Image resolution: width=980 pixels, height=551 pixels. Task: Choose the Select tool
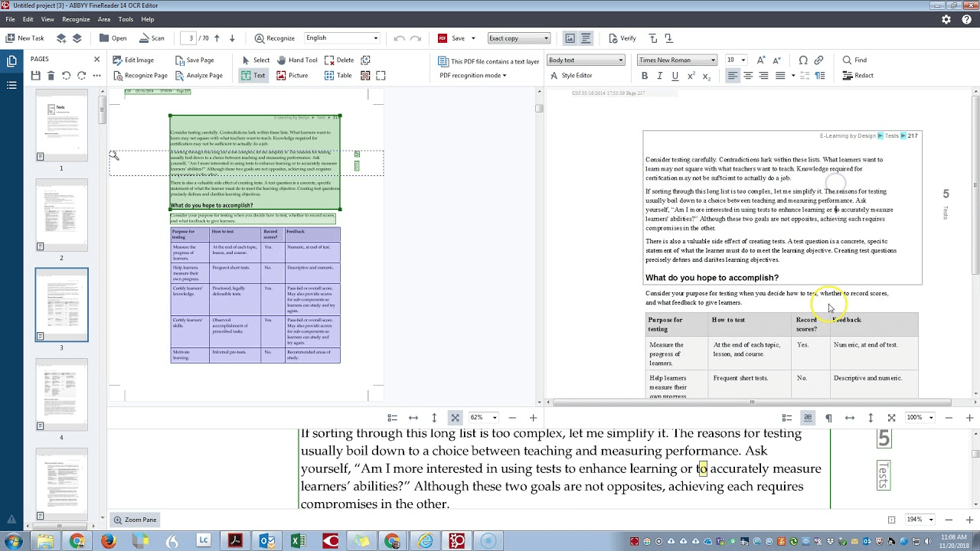(256, 60)
